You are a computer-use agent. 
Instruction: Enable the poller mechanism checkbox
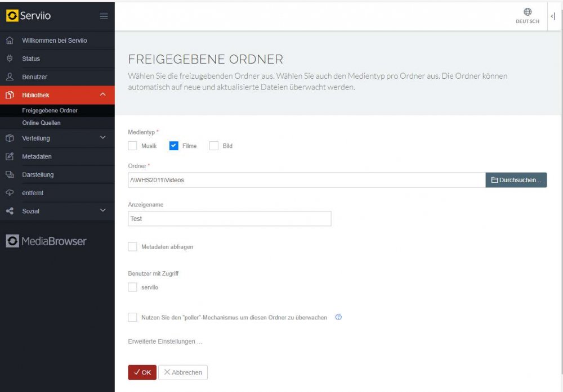click(132, 317)
